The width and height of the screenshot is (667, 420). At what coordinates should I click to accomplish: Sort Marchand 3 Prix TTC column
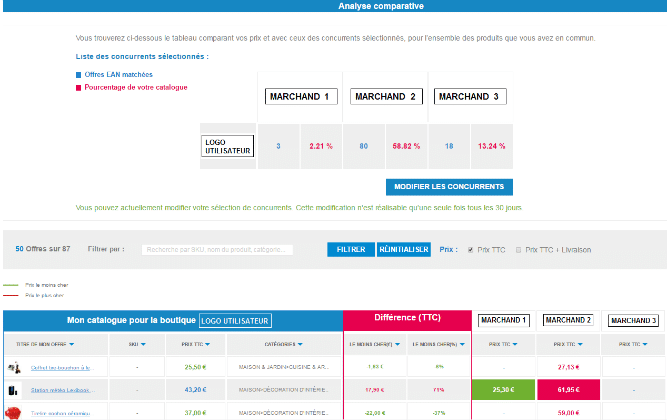(x=633, y=344)
